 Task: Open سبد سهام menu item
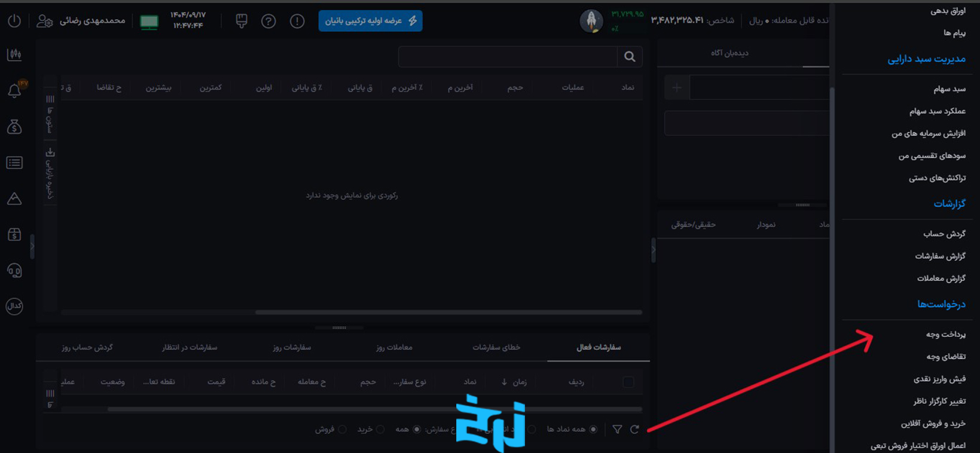point(950,89)
